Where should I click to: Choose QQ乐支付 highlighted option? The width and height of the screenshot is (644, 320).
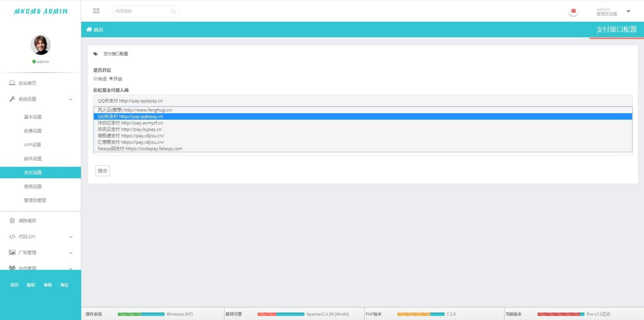[363, 116]
